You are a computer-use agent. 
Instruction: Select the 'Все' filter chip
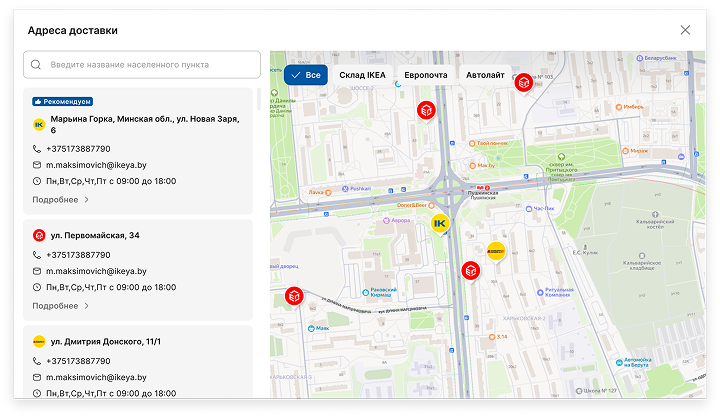(x=306, y=75)
